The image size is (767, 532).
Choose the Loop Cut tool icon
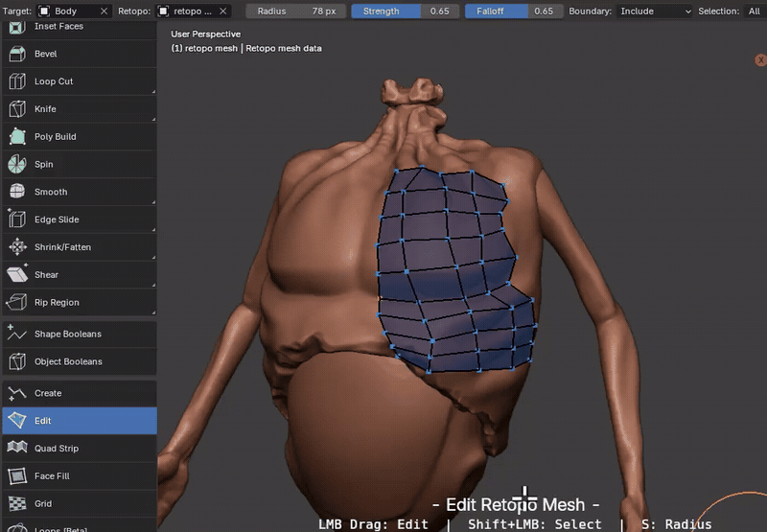pyautogui.click(x=17, y=81)
